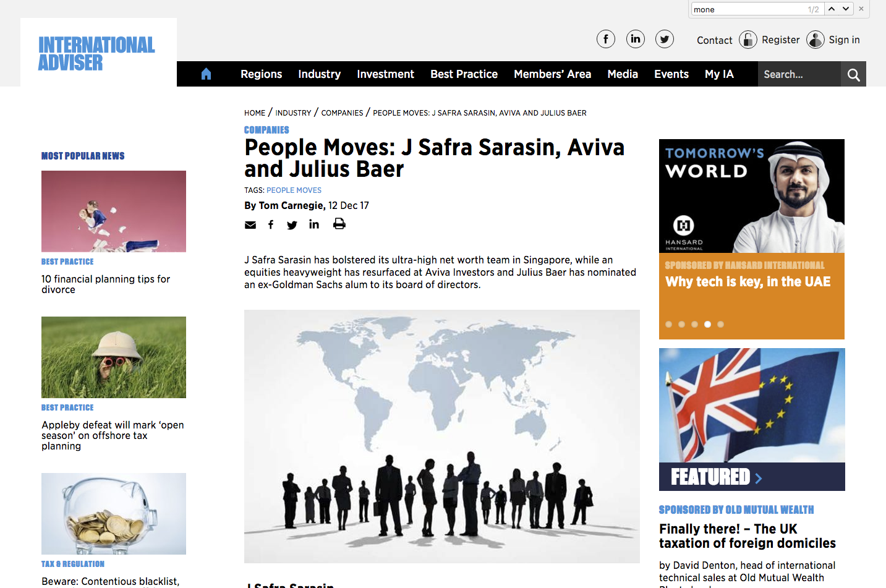Go to home via house icon
This screenshot has width=886, height=588.
[x=206, y=74]
